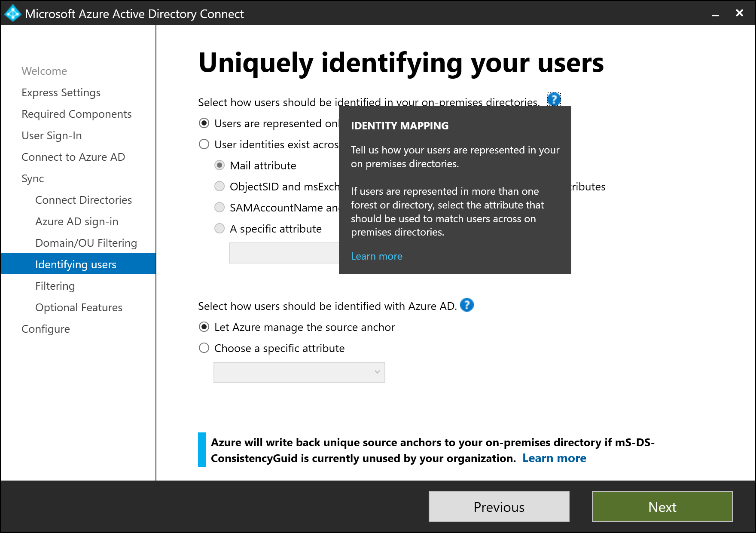756x533 pixels.
Task: Click the Next button
Action: [662, 506]
